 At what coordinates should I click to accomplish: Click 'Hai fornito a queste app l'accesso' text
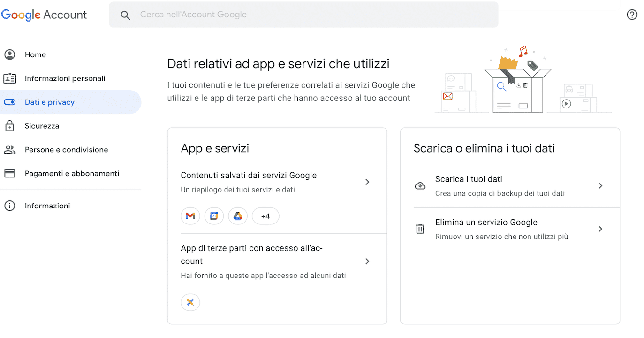(263, 275)
